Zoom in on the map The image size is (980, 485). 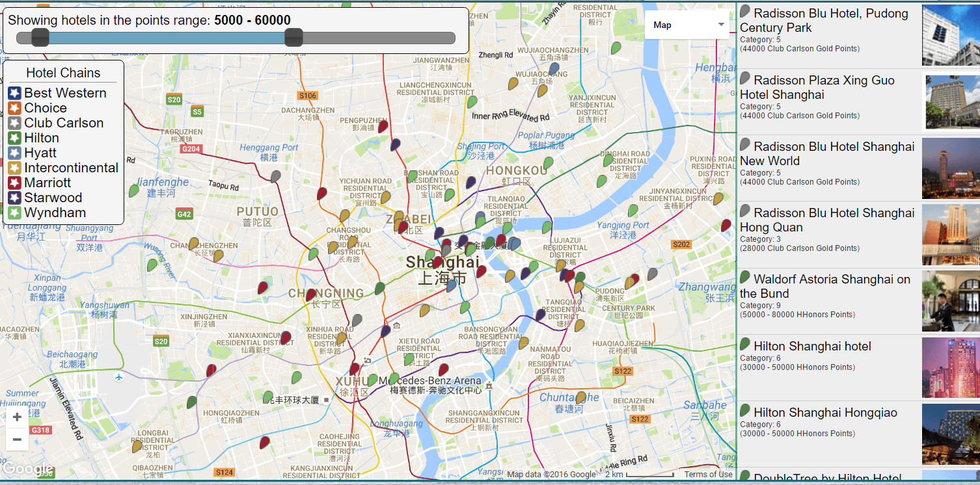[x=17, y=417]
